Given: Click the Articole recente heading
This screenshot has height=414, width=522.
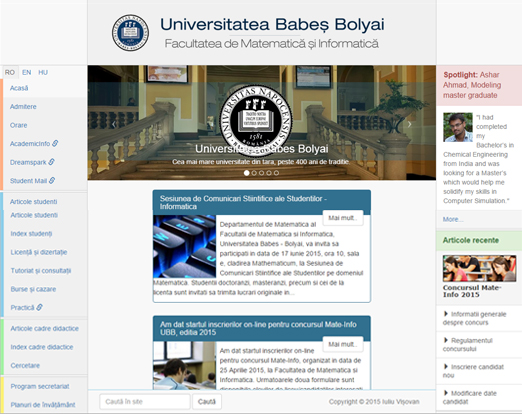Looking at the screenshot, I should (471, 240).
